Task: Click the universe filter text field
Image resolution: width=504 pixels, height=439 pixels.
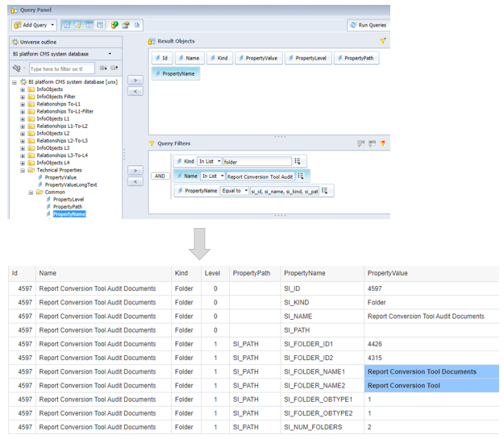Action: coord(60,68)
